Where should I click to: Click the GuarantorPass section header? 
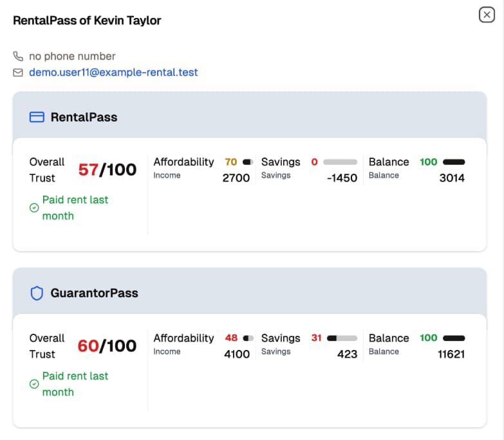(x=94, y=293)
